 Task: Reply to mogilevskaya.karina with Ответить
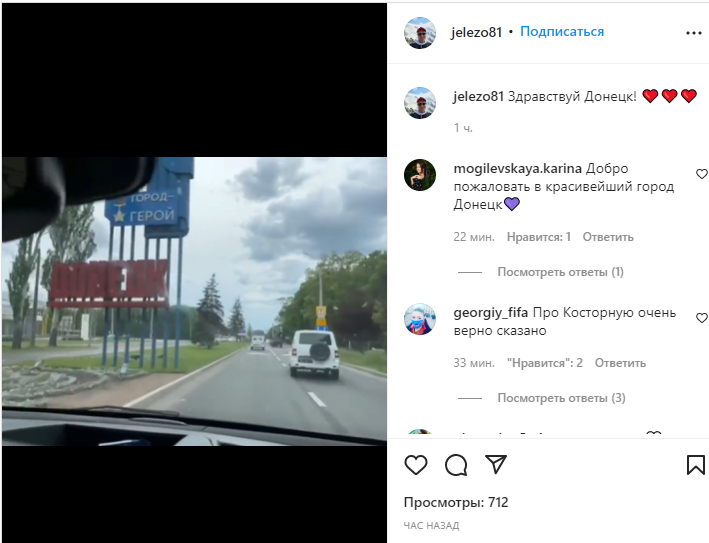(x=608, y=237)
